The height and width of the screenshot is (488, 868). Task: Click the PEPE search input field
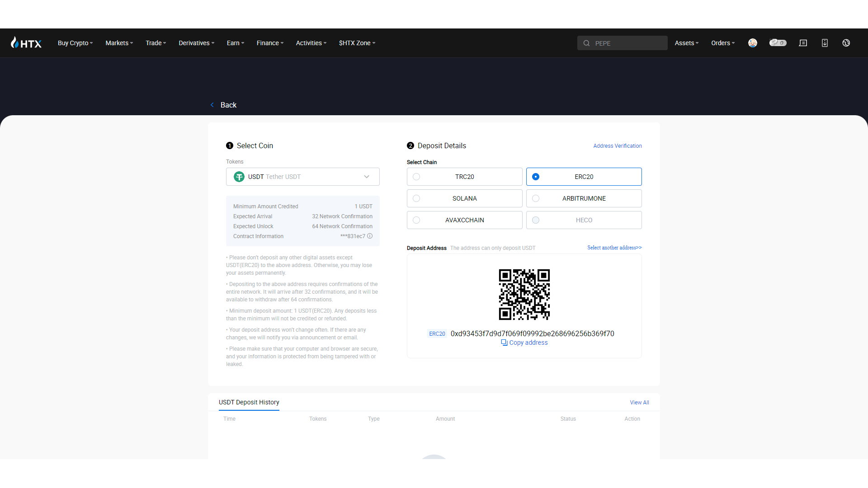(623, 43)
